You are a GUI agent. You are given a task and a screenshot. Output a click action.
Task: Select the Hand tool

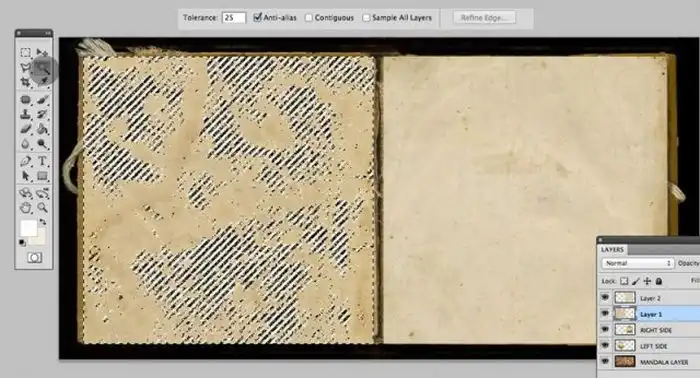25,208
